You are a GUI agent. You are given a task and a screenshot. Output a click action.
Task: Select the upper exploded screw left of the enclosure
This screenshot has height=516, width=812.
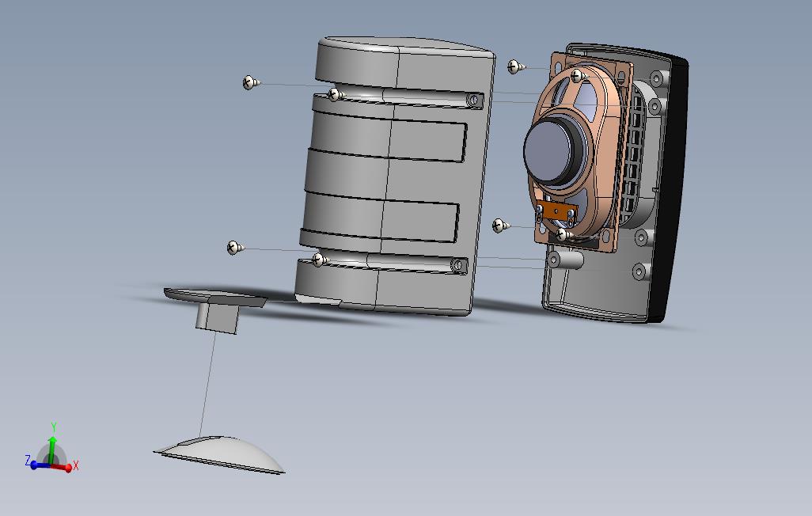pyautogui.click(x=251, y=82)
